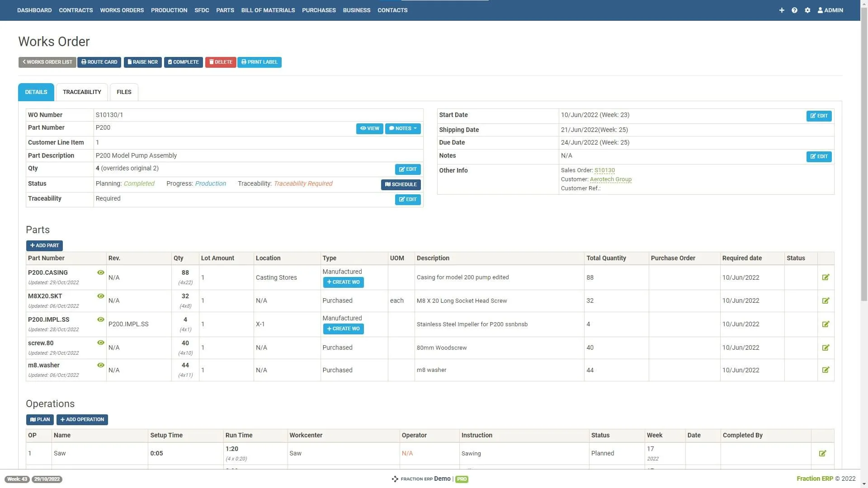Click the plus icon in top navigation
This screenshot has width=868, height=488.
click(x=781, y=10)
